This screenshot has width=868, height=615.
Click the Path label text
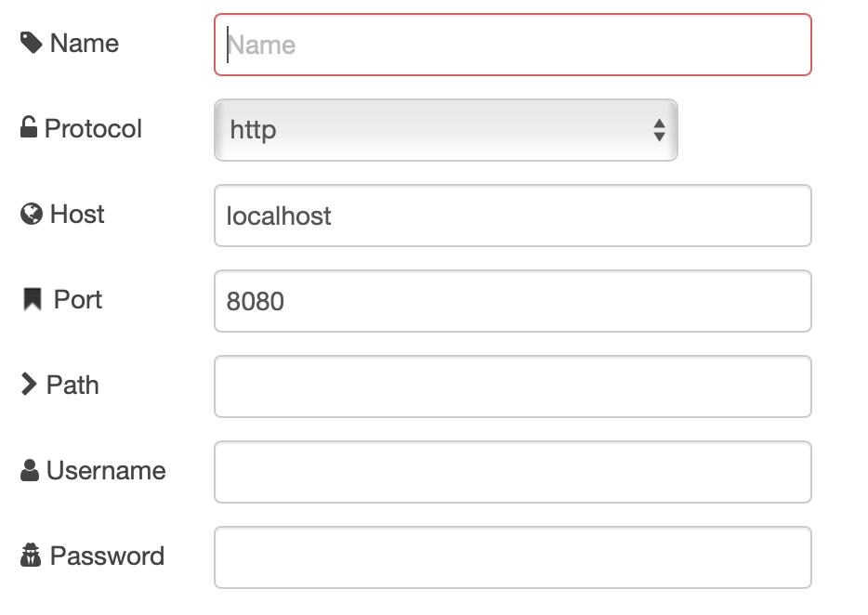72,386
